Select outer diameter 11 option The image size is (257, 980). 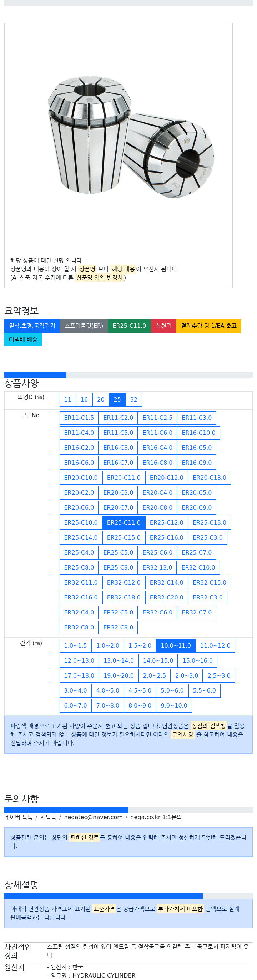[68, 399]
